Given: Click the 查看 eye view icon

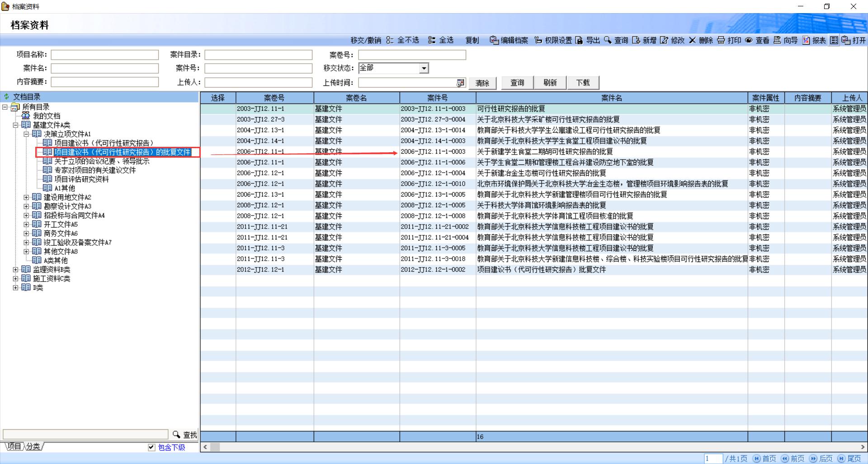Looking at the screenshot, I should pos(749,40).
